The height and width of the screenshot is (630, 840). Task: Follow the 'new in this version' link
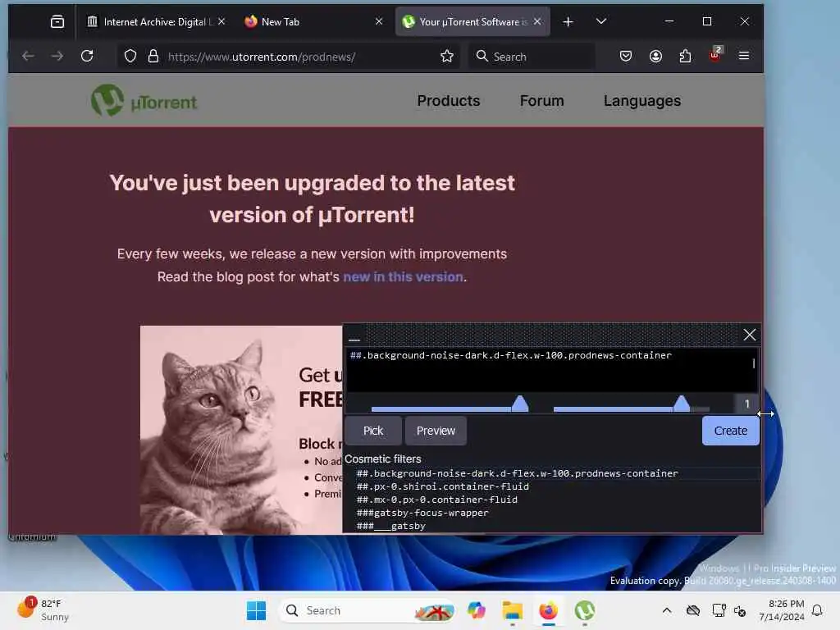click(403, 277)
